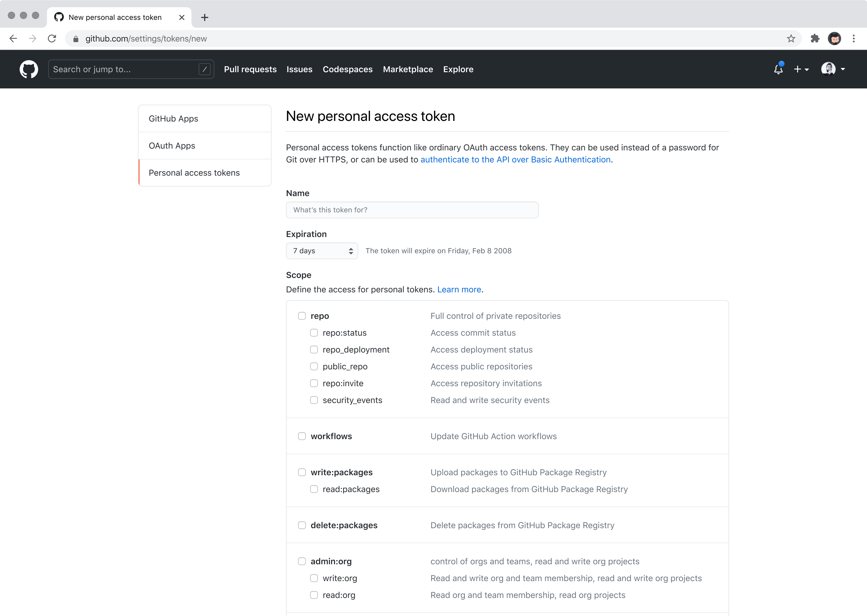Check the admin:org scope checkbox

click(302, 561)
